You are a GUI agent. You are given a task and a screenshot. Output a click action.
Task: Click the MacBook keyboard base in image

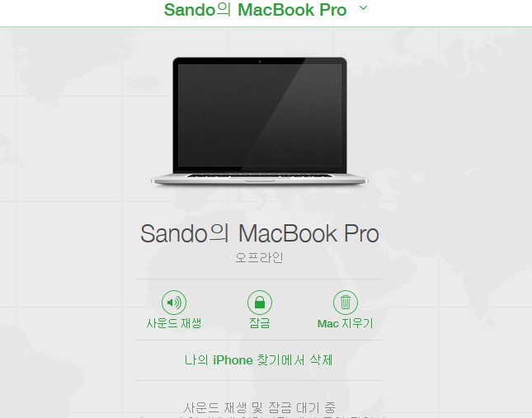pos(260,179)
